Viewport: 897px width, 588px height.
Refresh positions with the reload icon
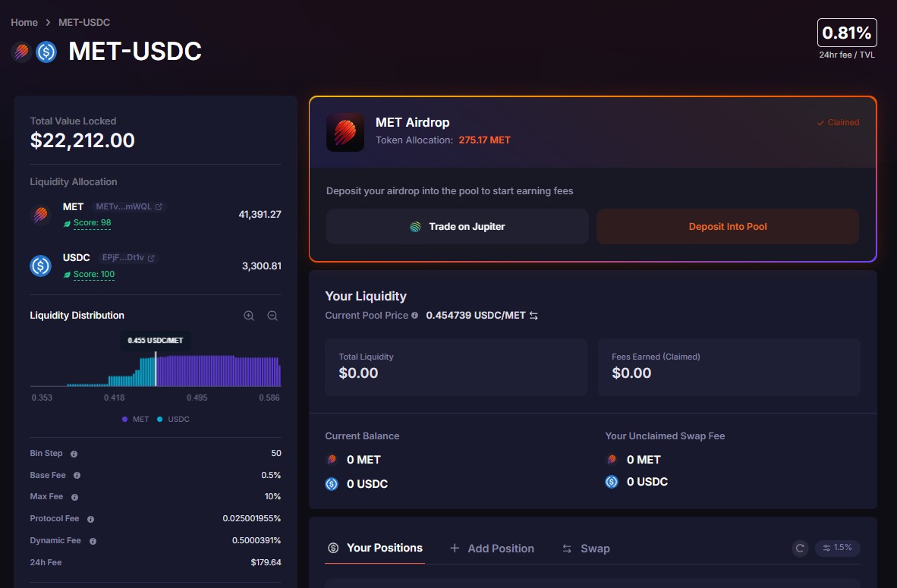click(800, 548)
